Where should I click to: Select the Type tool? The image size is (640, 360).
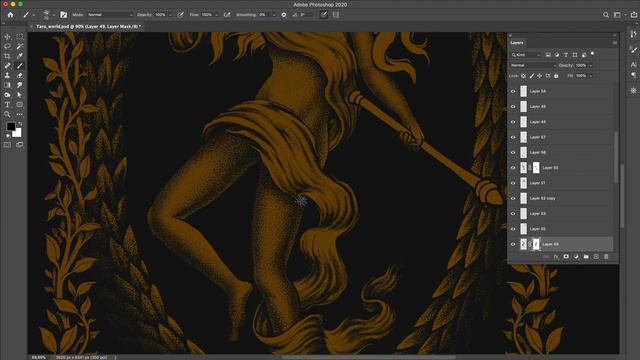pos(7,104)
